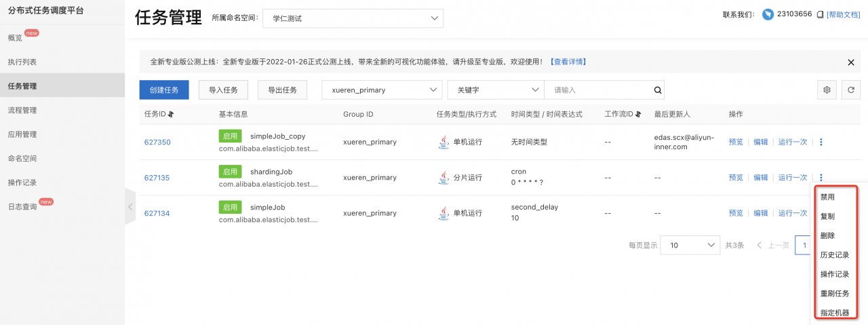
Task: Click the 无时间类型 cell
Action: tap(529, 142)
